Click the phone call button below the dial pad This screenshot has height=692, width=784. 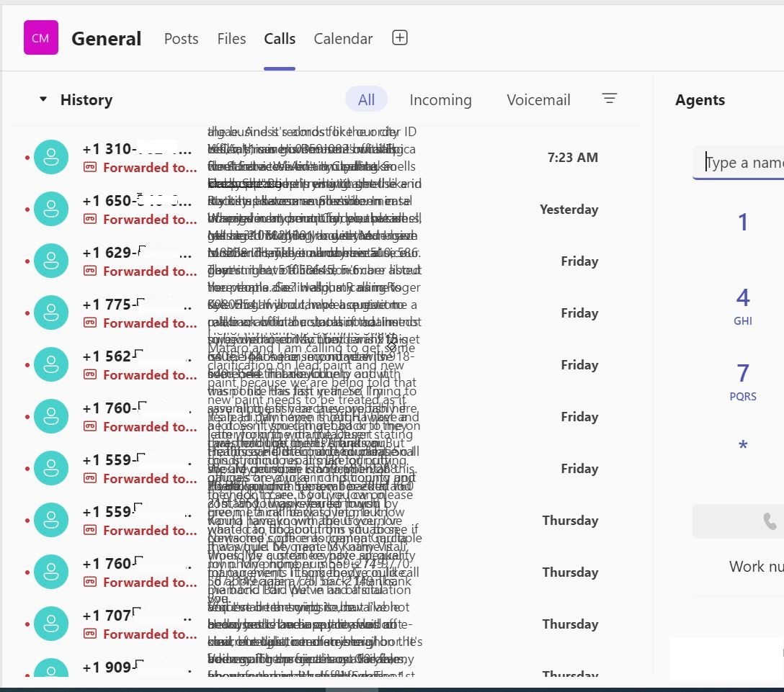click(739, 521)
